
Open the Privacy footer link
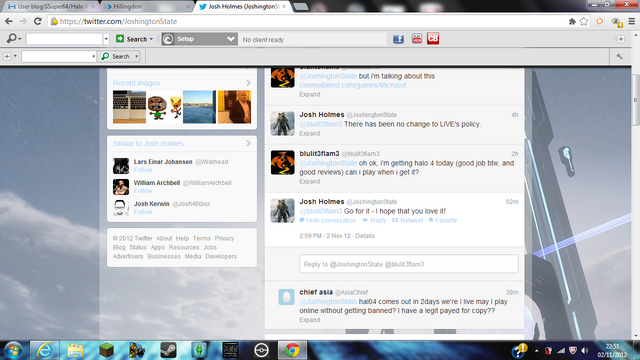click(x=224, y=238)
